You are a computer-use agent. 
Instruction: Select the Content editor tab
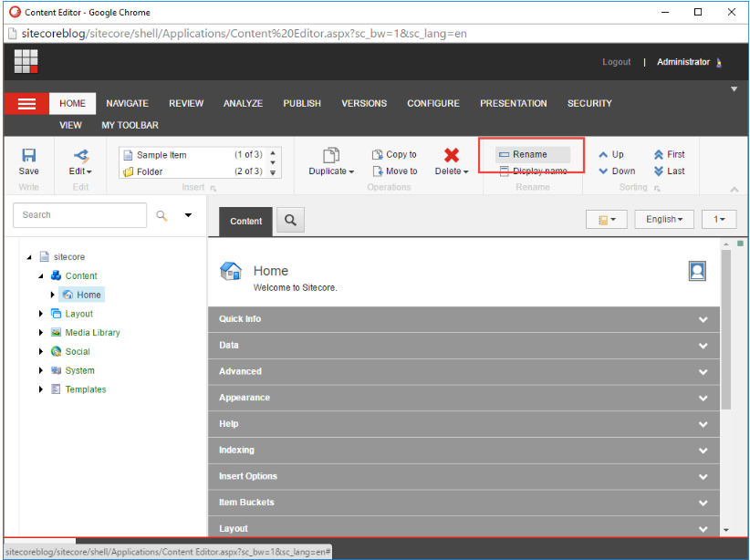pos(245,222)
